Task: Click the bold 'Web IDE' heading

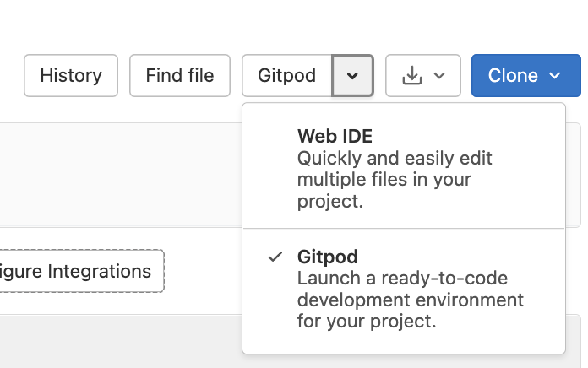Action: [x=335, y=137]
